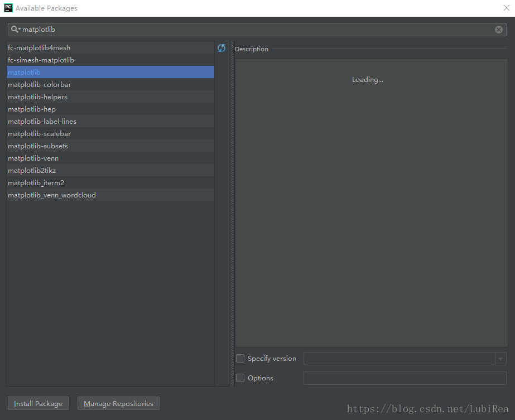The height and width of the screenshot is (420, 515).
Task: Select matplotlib-label-lines package
Action: pyautogui.click(x=110, y=121)
